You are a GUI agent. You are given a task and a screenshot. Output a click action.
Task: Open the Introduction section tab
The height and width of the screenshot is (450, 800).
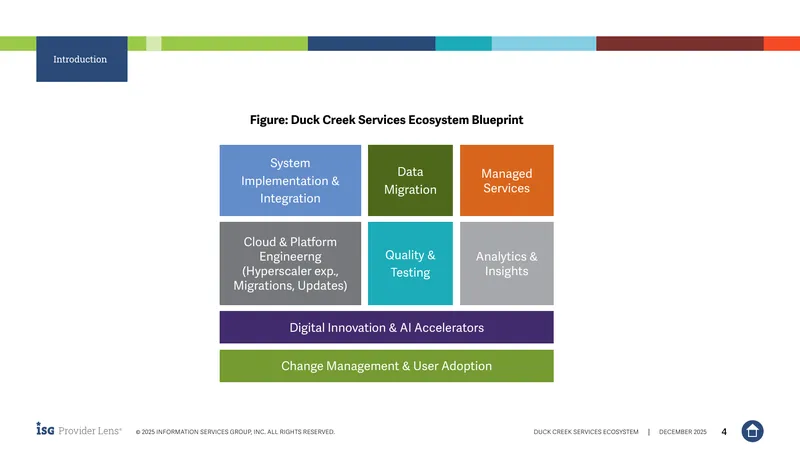point(82,59)
